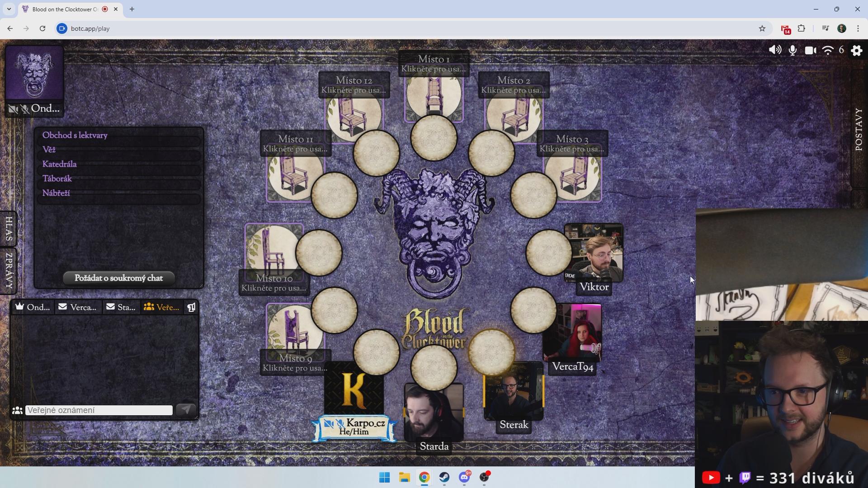
Task: Click the wifi connection status icon
Action: coord(828,50)
